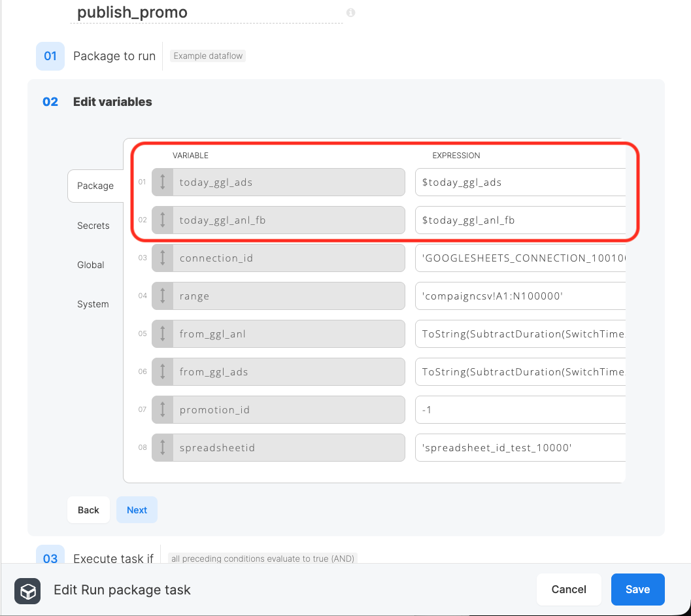Click the reorder handle for today_ggl_ads
Screen dimensions: 691x616
(163, 182)
